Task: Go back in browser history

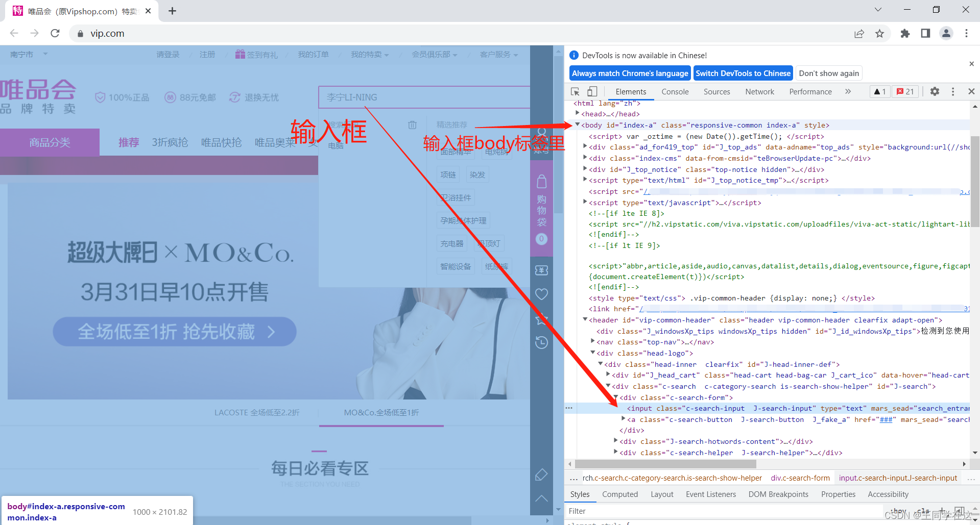Action: pos(14,33)
